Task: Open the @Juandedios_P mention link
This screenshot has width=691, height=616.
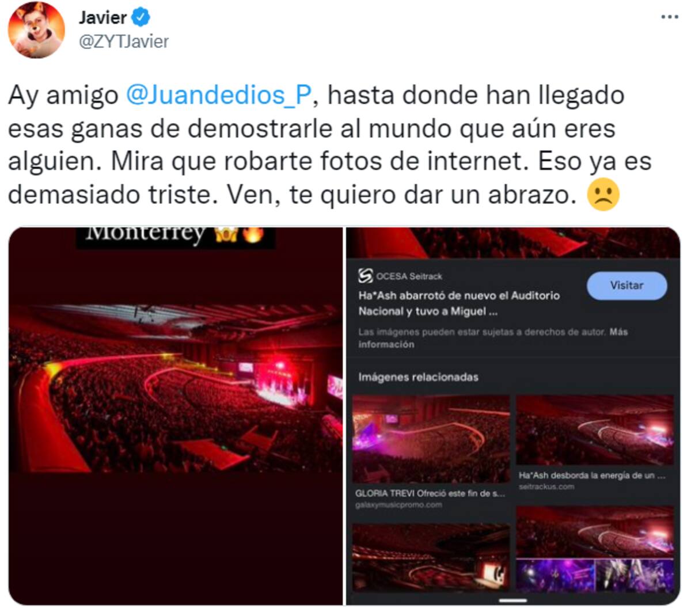Action: pyautogui.click(x=219, y=96)
